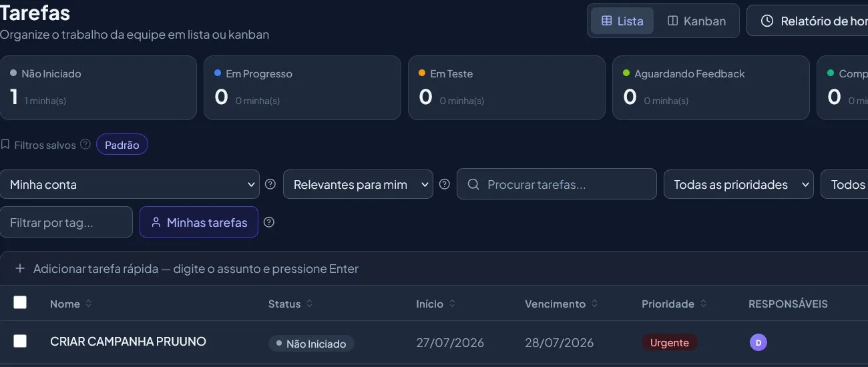Click help icon beside Relevantes para mim
Screen dimensions: 868x367
coord(445,184)
